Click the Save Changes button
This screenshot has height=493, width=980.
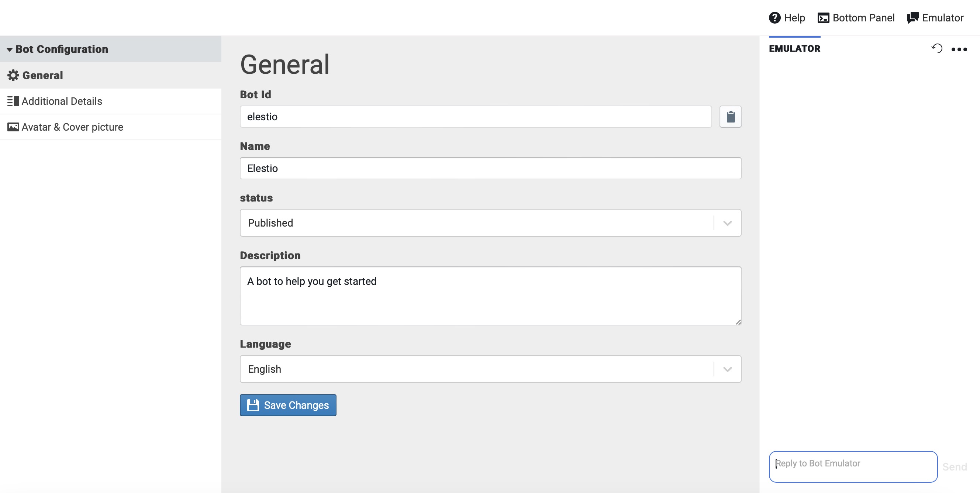pos(288,405)
